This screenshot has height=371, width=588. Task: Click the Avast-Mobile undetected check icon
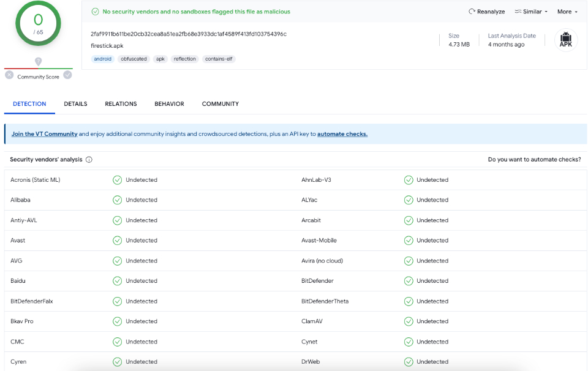pos(409,241)
